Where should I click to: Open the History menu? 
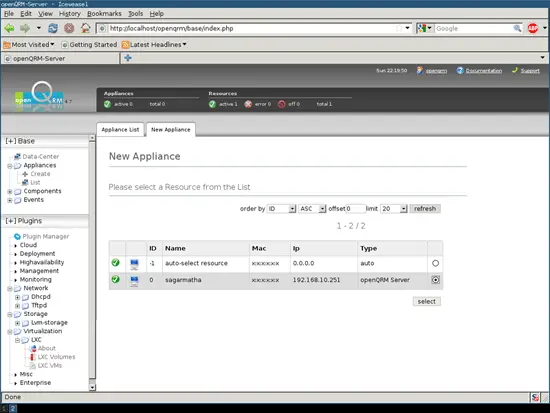[x=70, y=14]
